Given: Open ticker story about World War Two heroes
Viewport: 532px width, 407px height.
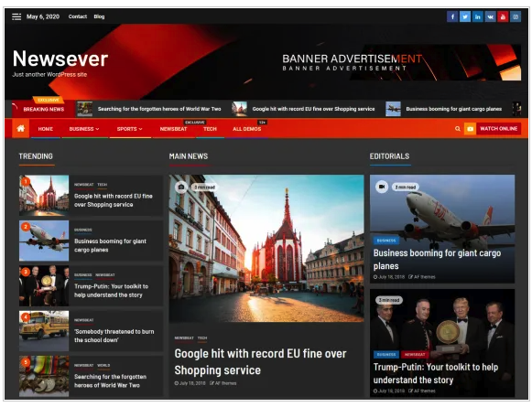Looking at the screenshot, I should pos(159,109).
